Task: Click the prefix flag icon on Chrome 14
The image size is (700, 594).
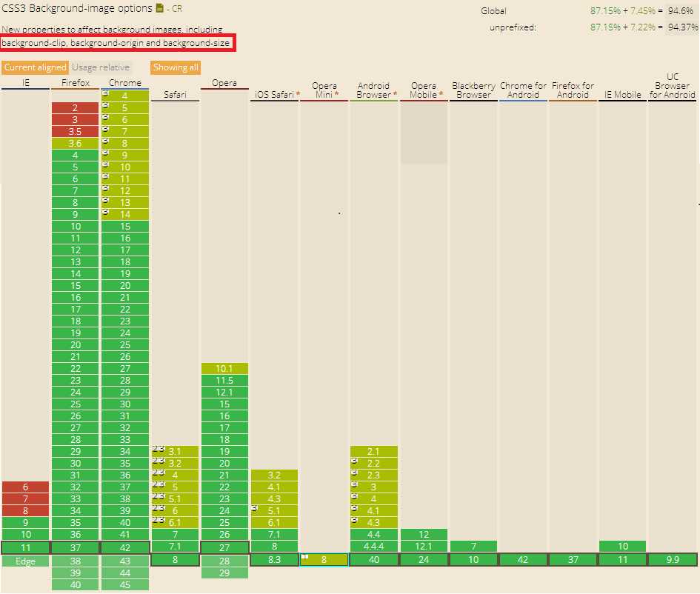Action: point(106,212)
